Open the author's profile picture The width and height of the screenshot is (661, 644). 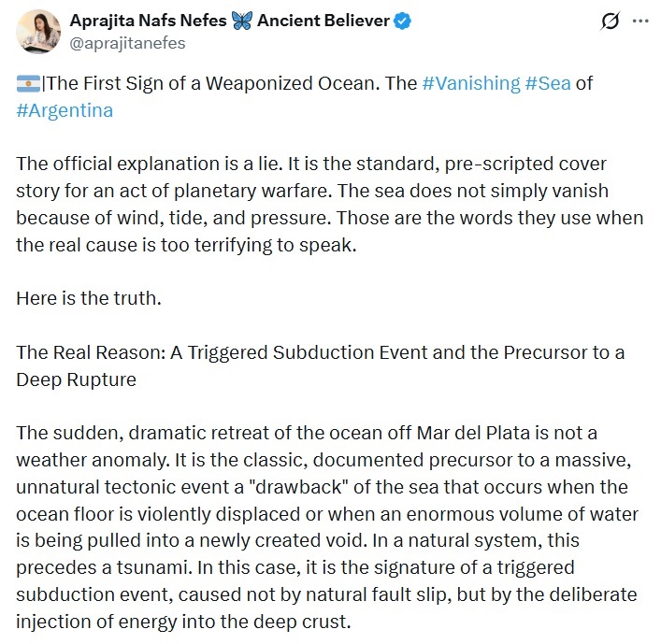point(38,32)
